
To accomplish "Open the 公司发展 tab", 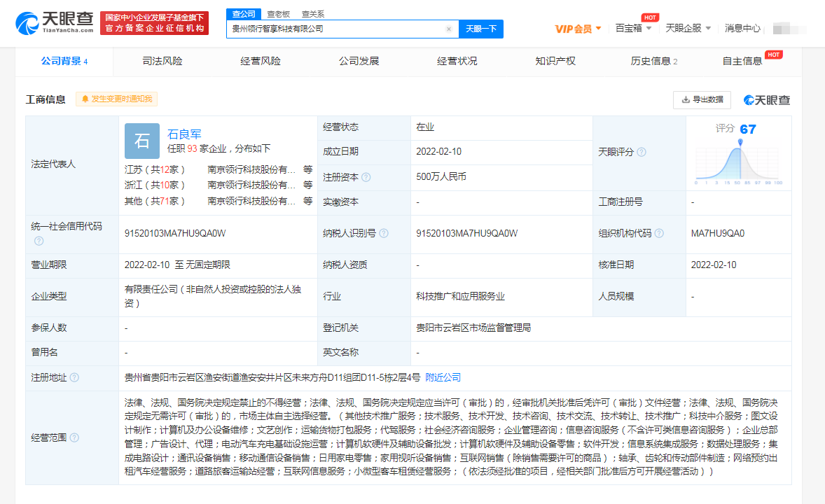I will 359,61.
